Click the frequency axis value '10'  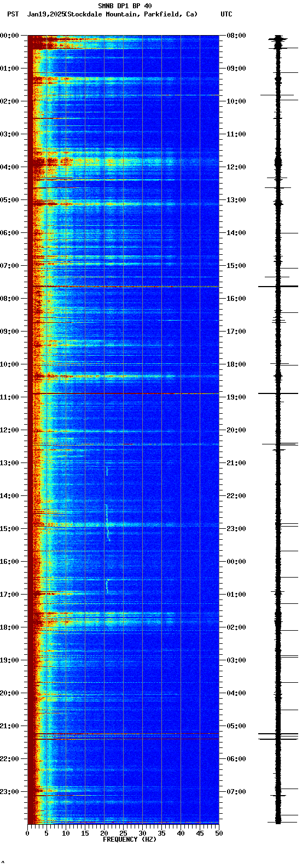click(66, 833)
